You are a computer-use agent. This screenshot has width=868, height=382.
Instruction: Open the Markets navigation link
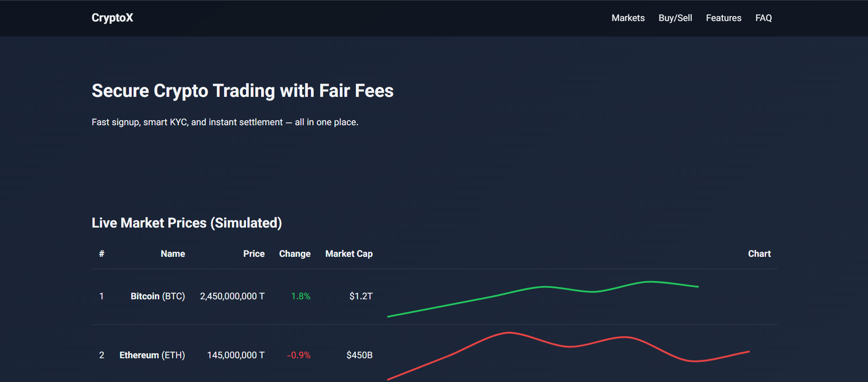(628, 18)
